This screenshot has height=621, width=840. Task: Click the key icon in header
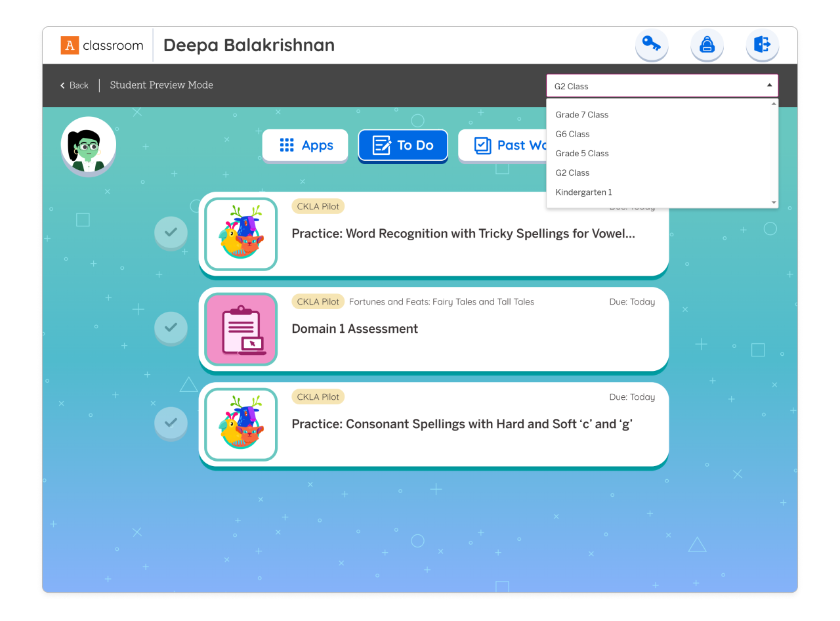pyautogui.click(x=652, y=45)
